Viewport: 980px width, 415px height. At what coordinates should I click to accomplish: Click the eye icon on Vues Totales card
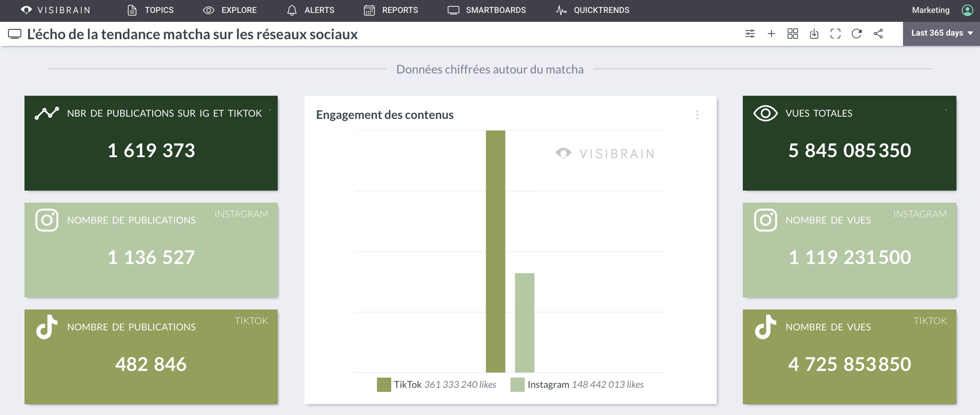(765, 113)
